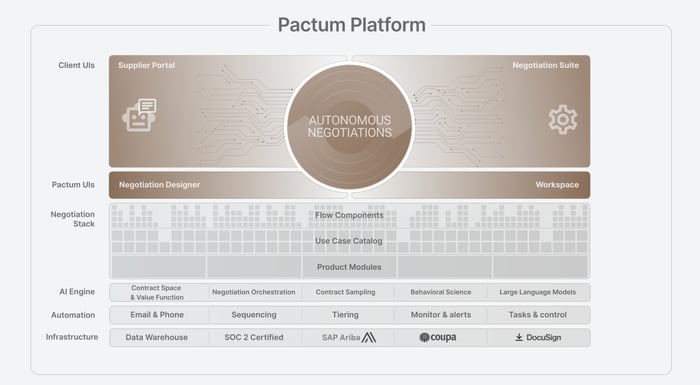Click the Autonomous Negotiations circle

point(350,126)
